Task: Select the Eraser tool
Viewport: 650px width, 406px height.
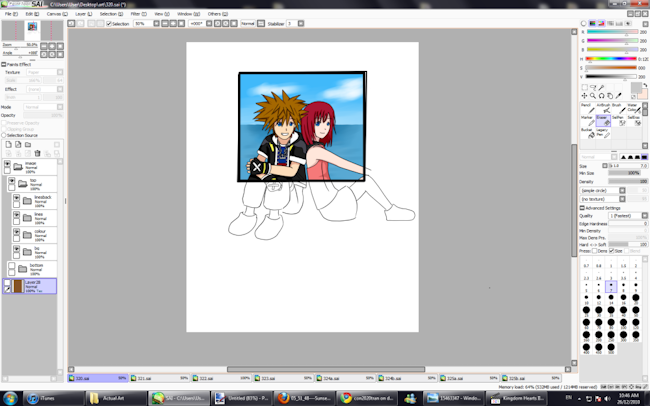Action: pyautogui.click(x=603, y=120)
